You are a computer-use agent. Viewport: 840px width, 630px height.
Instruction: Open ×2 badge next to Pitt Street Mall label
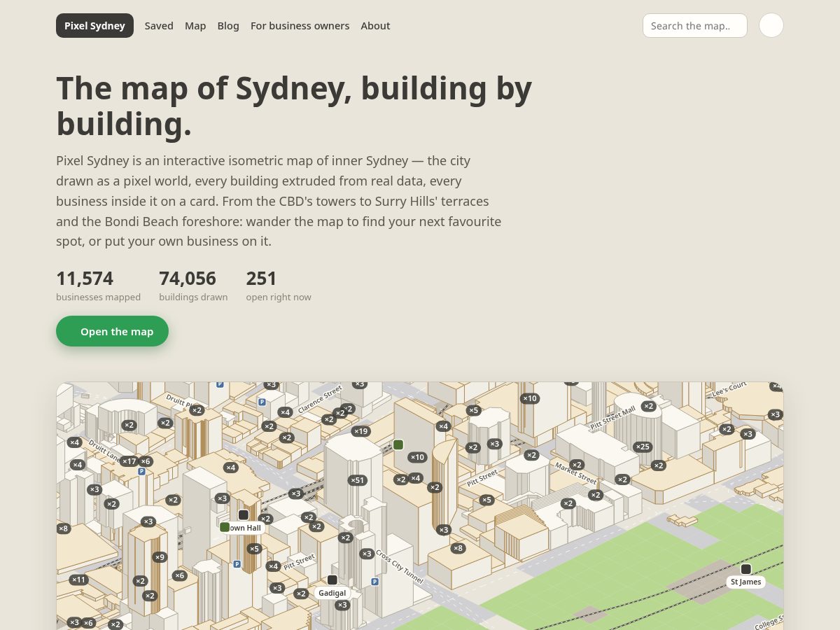[x=649, y=406]
